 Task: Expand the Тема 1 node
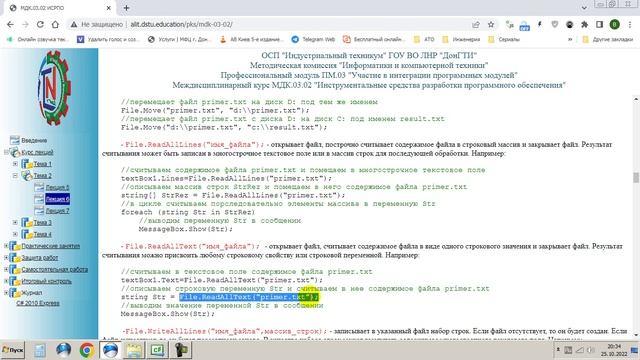pos(16,164)
